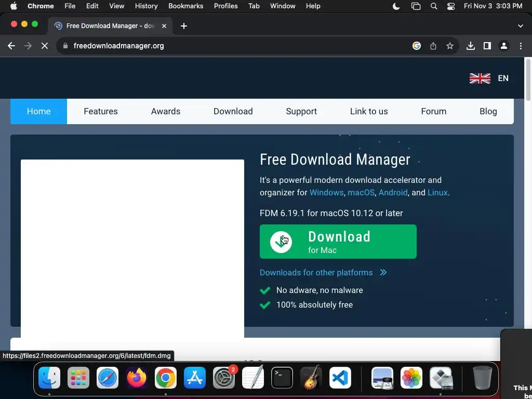Open the Edit menu
This screenshot has height=399, width=532.
(92, 6)
